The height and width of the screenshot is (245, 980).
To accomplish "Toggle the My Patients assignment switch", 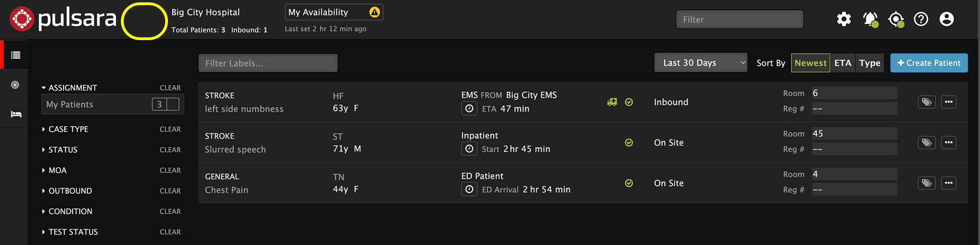I will [166, 105].
